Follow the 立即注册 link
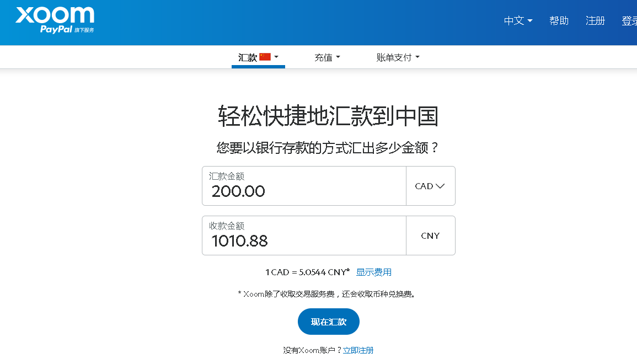 [x=358, y=350]
